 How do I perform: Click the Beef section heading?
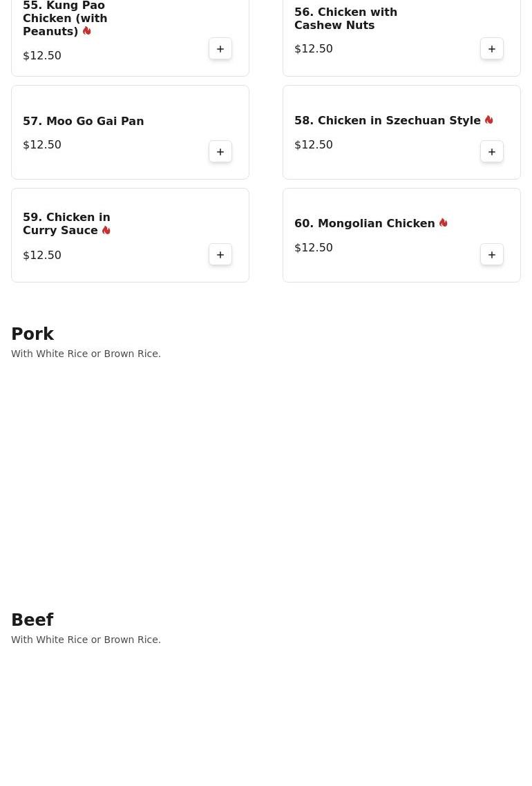point(32,620)
